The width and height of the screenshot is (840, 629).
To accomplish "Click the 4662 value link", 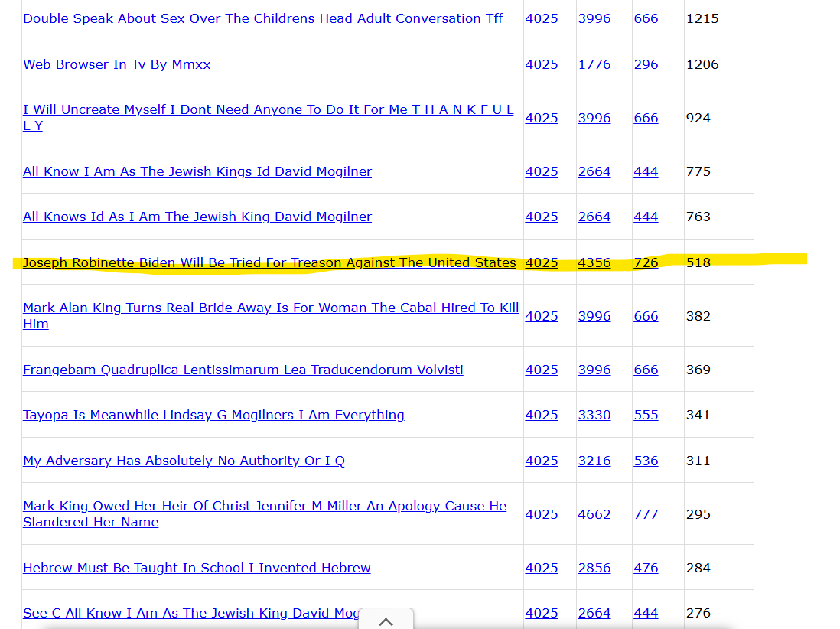I will pyautogui.click(x=594, y=514).
